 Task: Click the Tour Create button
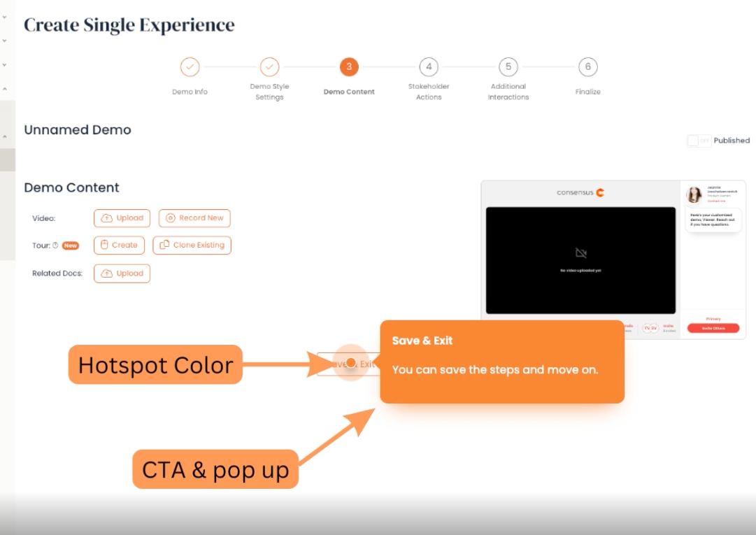pos(119,245)
